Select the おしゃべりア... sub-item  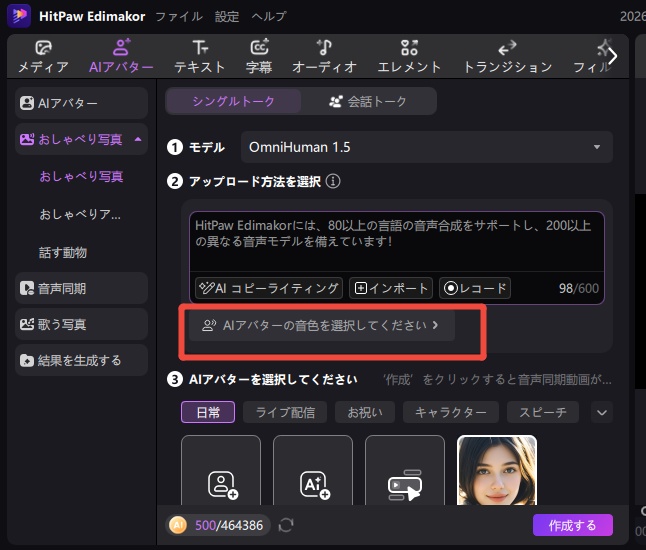coord(80,214)
